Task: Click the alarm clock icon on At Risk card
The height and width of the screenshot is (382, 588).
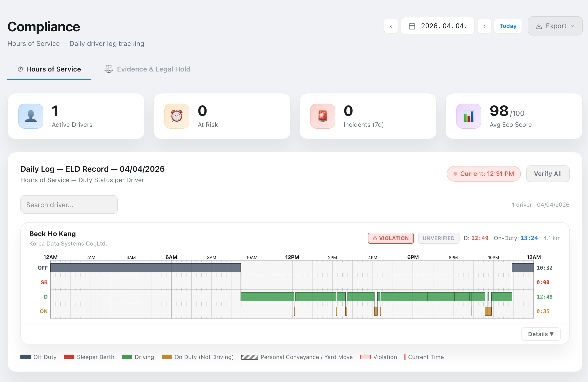Action: (x=177, y=116)
